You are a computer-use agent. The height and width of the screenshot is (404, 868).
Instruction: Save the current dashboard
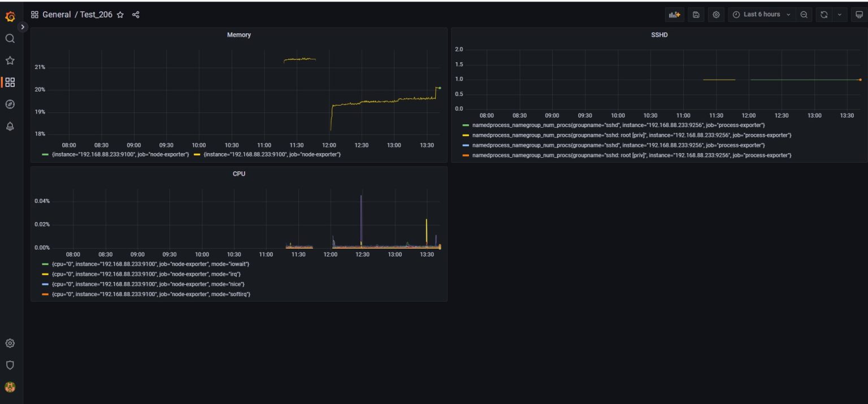696,14
